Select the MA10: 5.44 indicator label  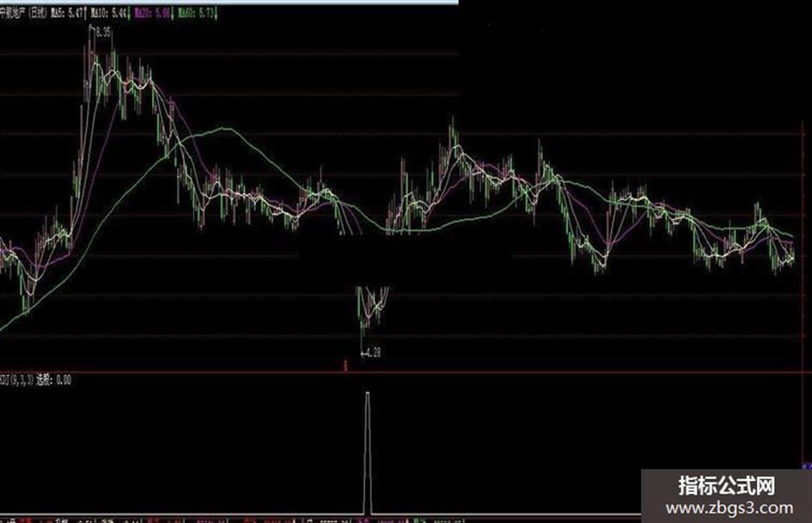109,14
